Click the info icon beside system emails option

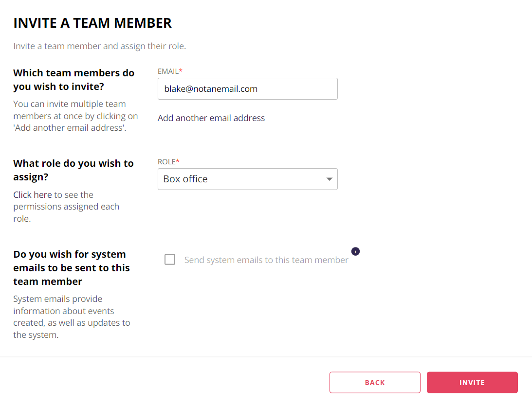tap(355, 251)
